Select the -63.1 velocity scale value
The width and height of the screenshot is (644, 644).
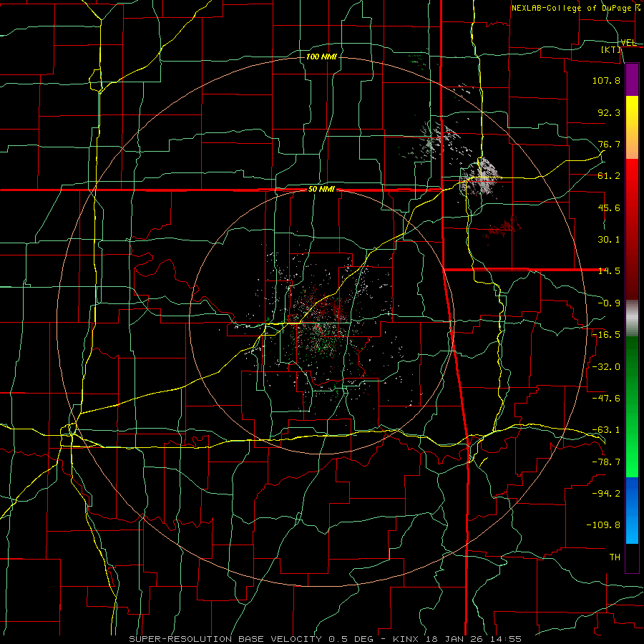(x=606, y=430)
